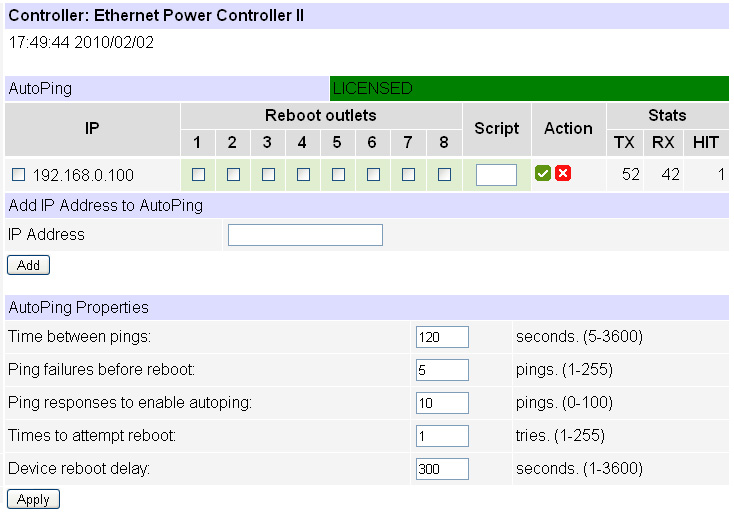Click the Add button
Image resolution: width=734 pixels, height=512 pixels.
point(29,265)
